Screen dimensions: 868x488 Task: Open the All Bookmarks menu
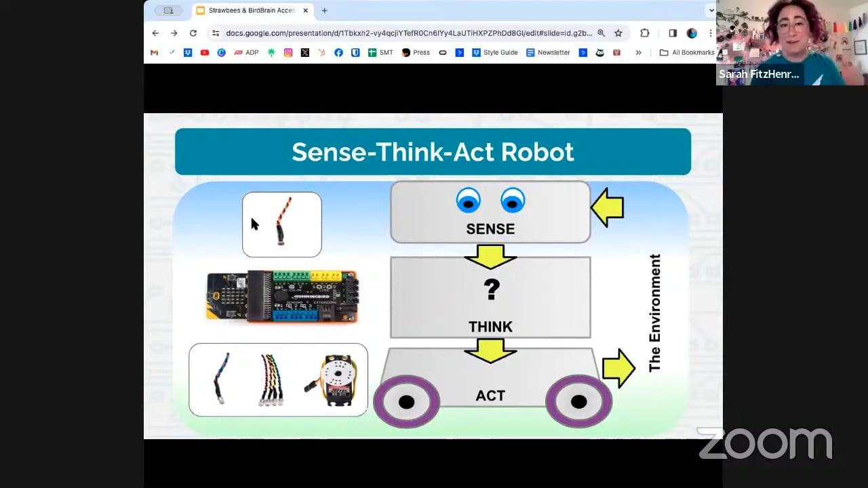point(686,52)
